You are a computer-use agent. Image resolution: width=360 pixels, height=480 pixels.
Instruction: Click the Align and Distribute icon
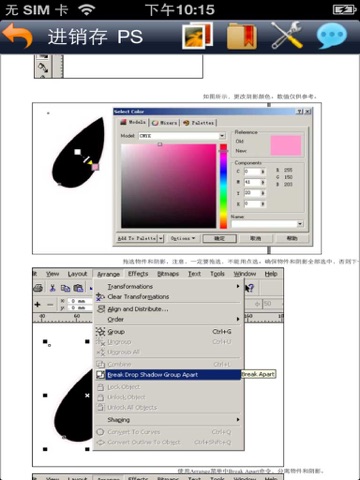tap(101, 309)
